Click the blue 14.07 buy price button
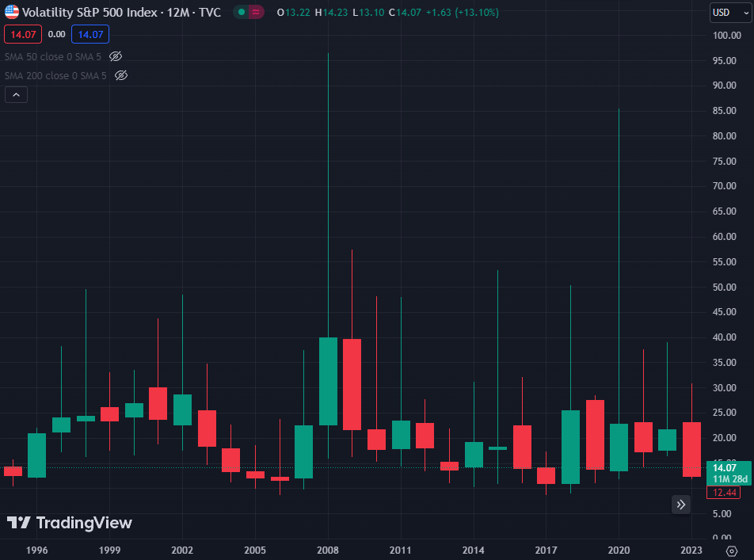 pos(90,35)
